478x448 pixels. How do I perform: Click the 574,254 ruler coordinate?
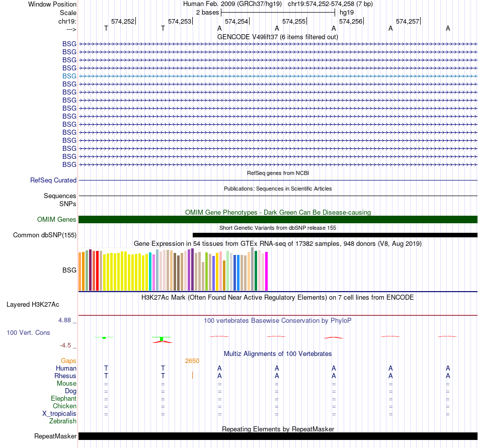(236, 21)
